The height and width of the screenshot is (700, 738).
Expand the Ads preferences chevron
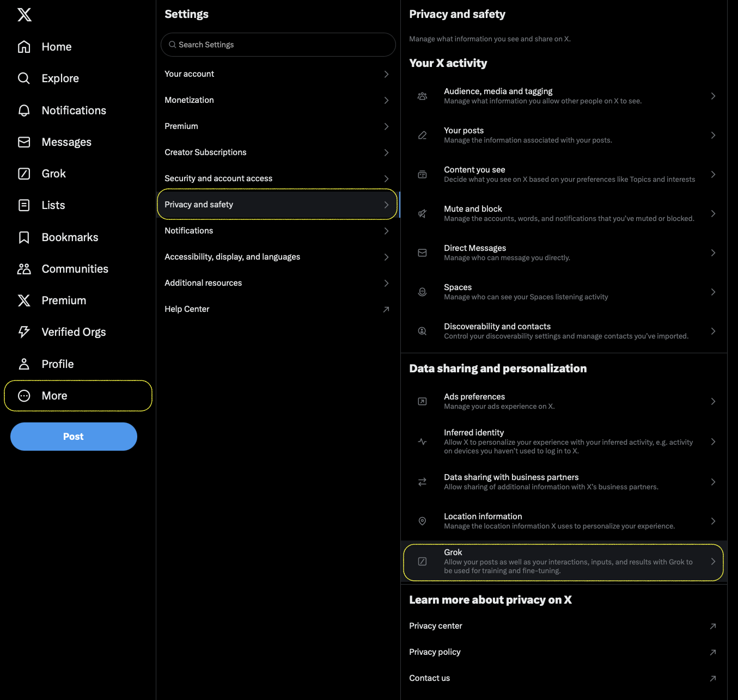[713, 401]
